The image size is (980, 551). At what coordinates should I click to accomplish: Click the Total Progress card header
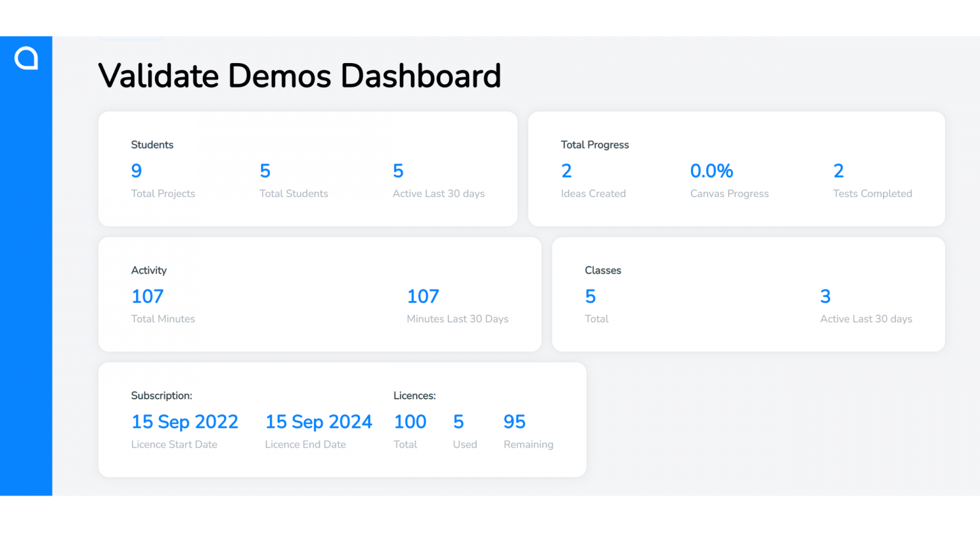point(595,145)
